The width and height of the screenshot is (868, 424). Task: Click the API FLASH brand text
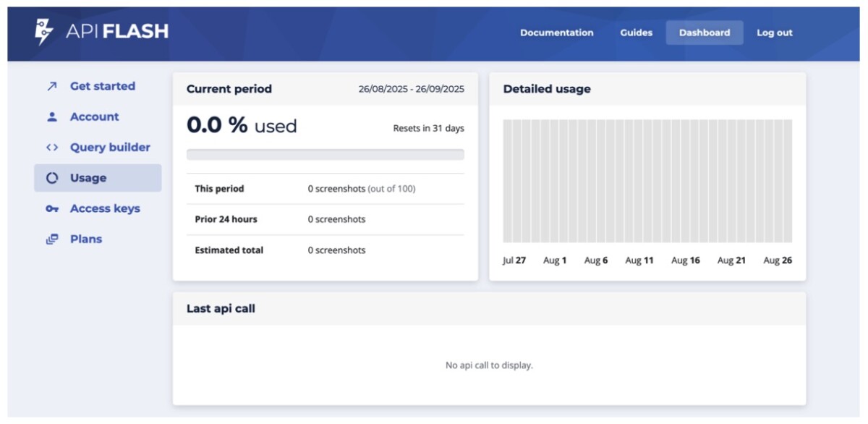click(116, 32)
